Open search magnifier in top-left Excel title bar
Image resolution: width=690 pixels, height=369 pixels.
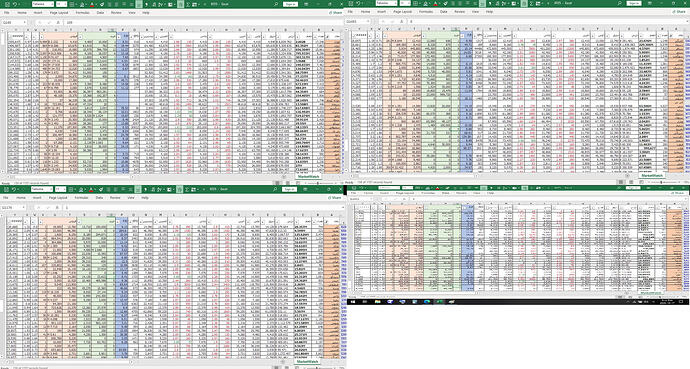tap(275, 4)
